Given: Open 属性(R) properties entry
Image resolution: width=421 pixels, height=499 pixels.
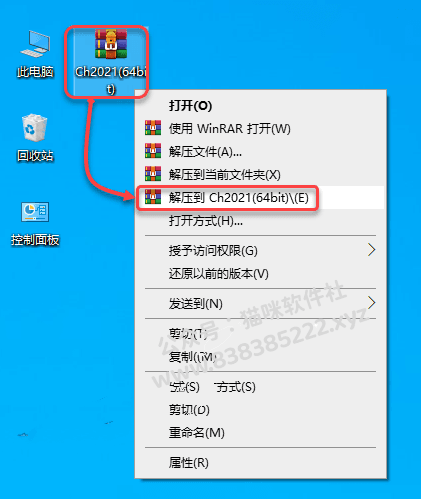Looking at the screenshot, I should click(x=188, y=463).
